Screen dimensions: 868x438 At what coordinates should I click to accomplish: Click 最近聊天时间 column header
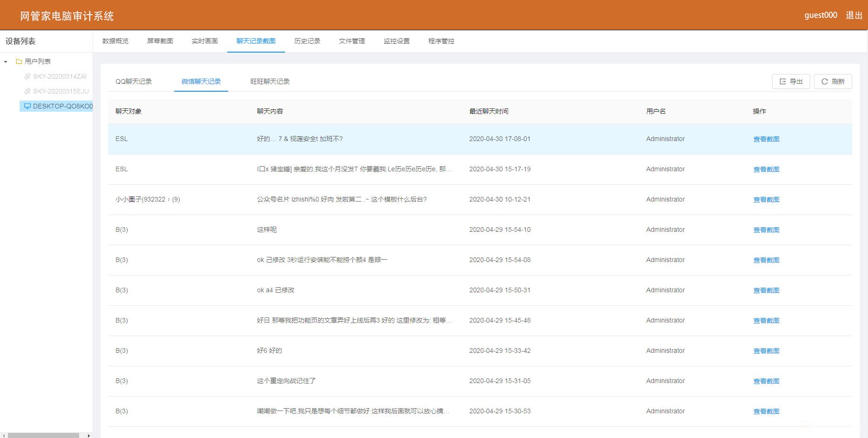[489, 111]
